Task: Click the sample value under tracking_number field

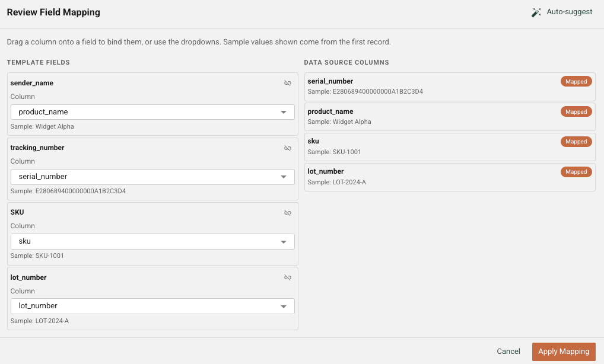Action: point(68,191)
